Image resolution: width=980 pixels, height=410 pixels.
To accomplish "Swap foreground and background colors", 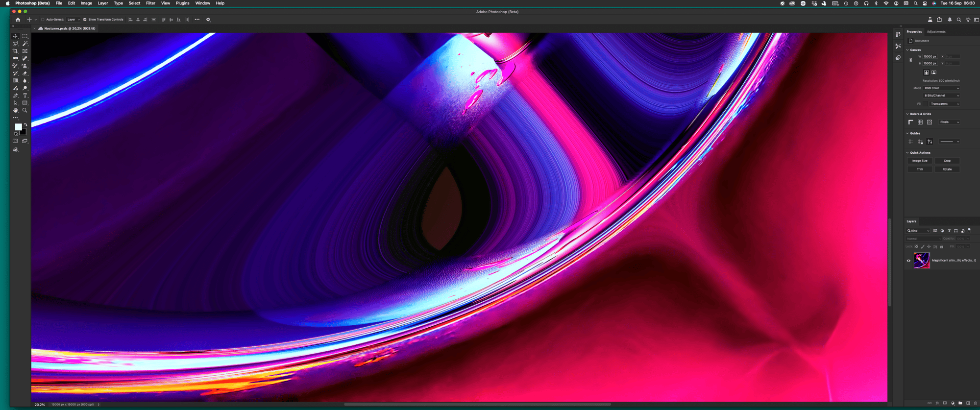I will [25, 124].
